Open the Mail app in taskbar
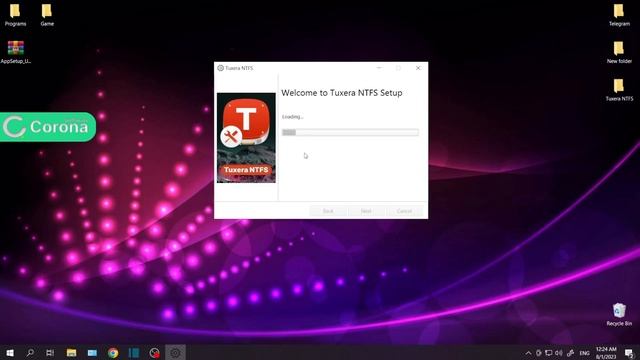This screenshot has width=640, height=360. pyautogui.click(x=92, y=353)
